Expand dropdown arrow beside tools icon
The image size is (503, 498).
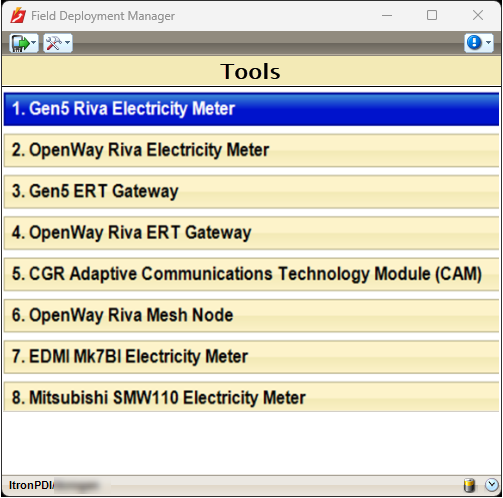[x=68, y=43]
